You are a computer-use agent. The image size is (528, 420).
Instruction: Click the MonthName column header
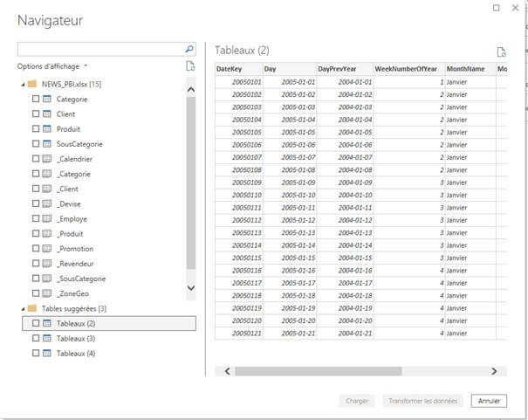(470, 69)
